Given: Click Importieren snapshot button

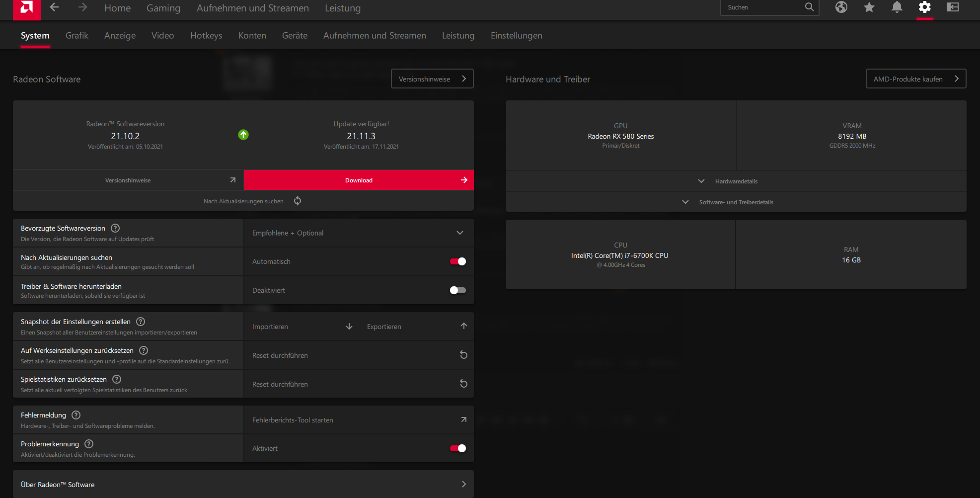Looking at the screenshot, I should point(301,326).
